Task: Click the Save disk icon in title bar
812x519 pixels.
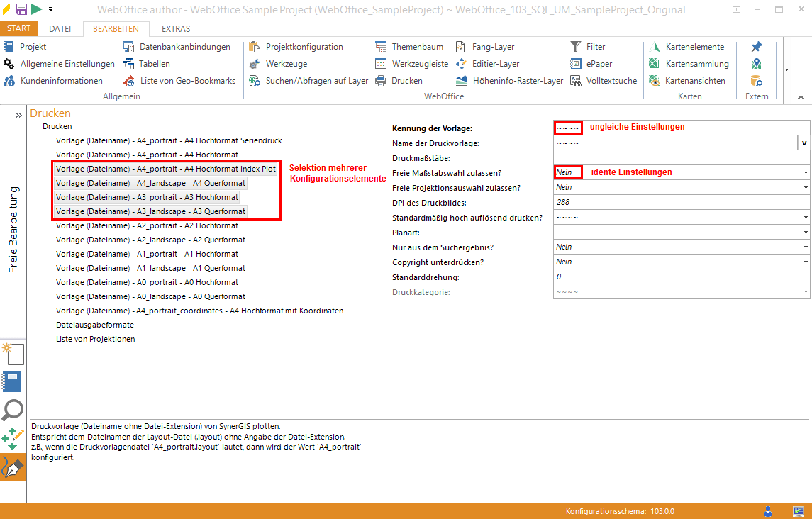Action: coord(21,9)
